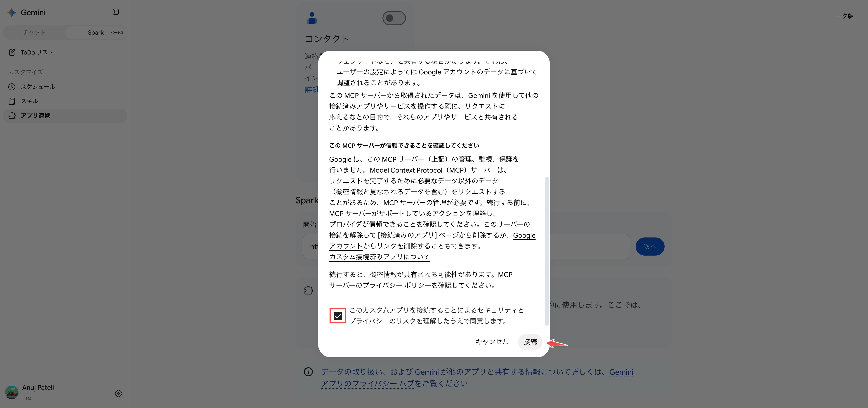
Task: Click the Anuj Patell profile avatar
Action: click(12, 392)
